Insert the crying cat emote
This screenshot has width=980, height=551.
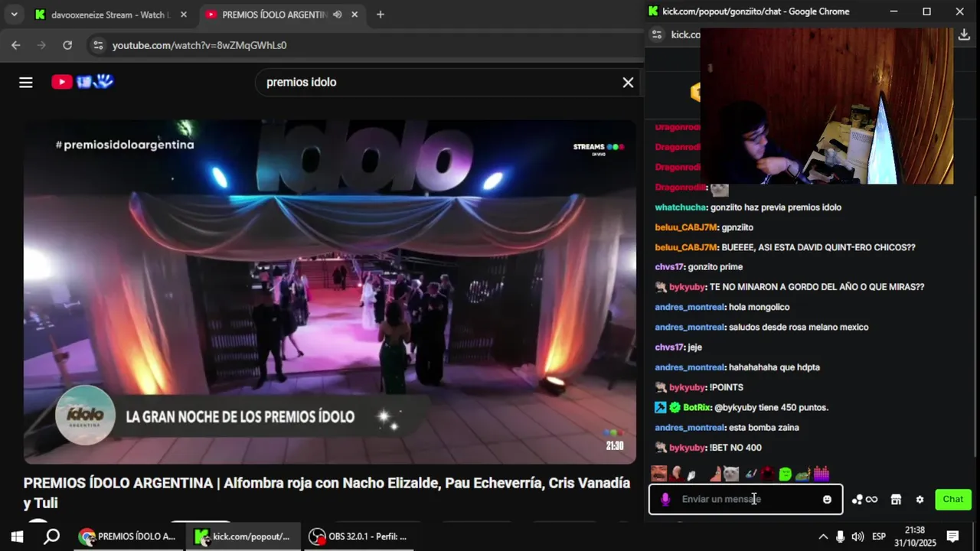coord(731,474)
